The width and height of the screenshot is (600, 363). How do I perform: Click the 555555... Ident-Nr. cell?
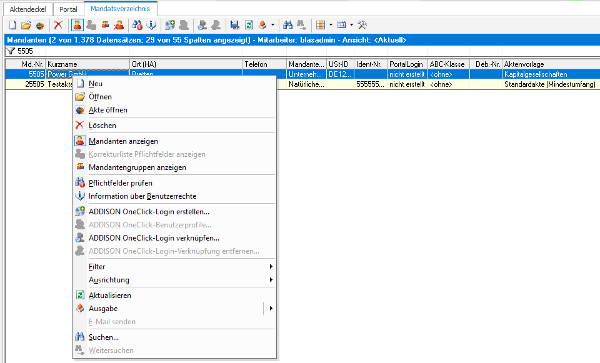coord(371,84)
